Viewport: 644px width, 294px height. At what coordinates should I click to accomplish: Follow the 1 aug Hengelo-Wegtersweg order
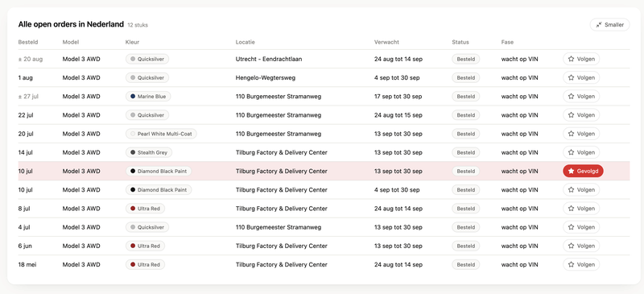580,77
